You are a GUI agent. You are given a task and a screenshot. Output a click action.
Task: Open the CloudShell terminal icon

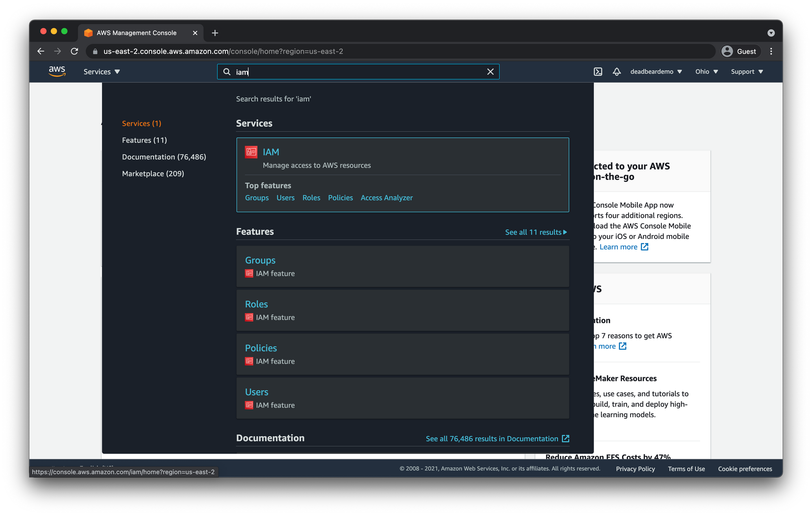[598, 72]
